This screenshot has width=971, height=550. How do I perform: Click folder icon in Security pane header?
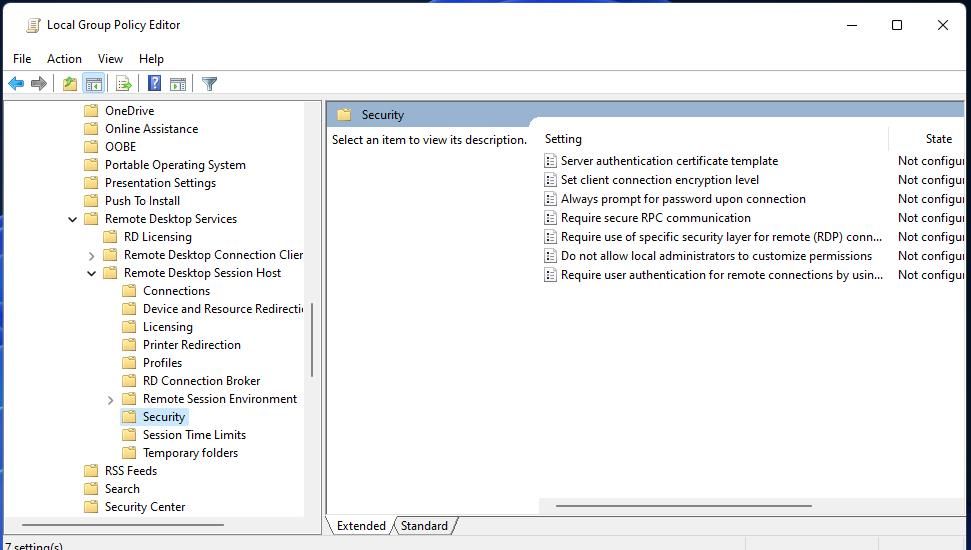[x=344, y=115]
